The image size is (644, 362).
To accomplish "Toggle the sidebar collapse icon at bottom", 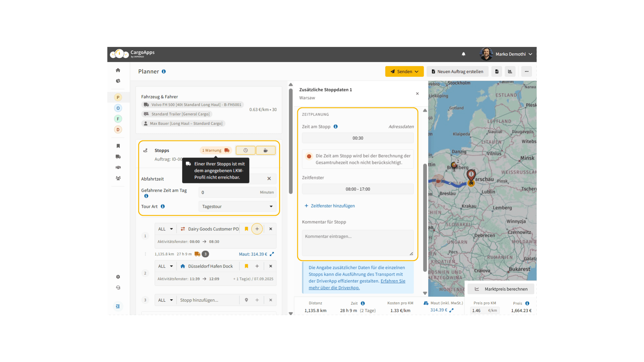I will point(118,306).
